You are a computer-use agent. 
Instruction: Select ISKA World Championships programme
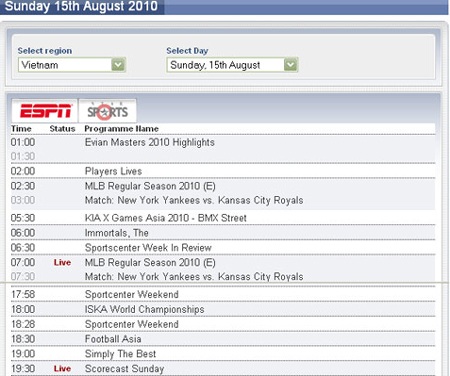[x=145, y=309]
